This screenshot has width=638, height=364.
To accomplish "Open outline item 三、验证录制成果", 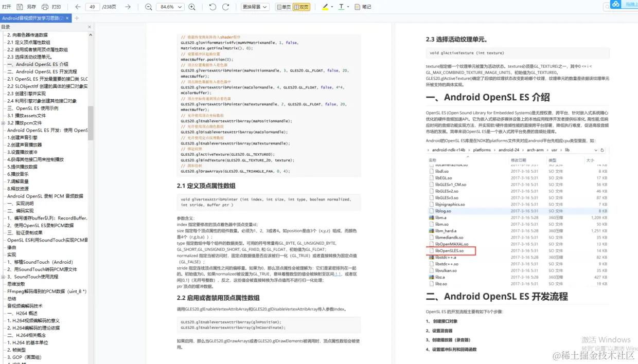I will coord(25,233).
